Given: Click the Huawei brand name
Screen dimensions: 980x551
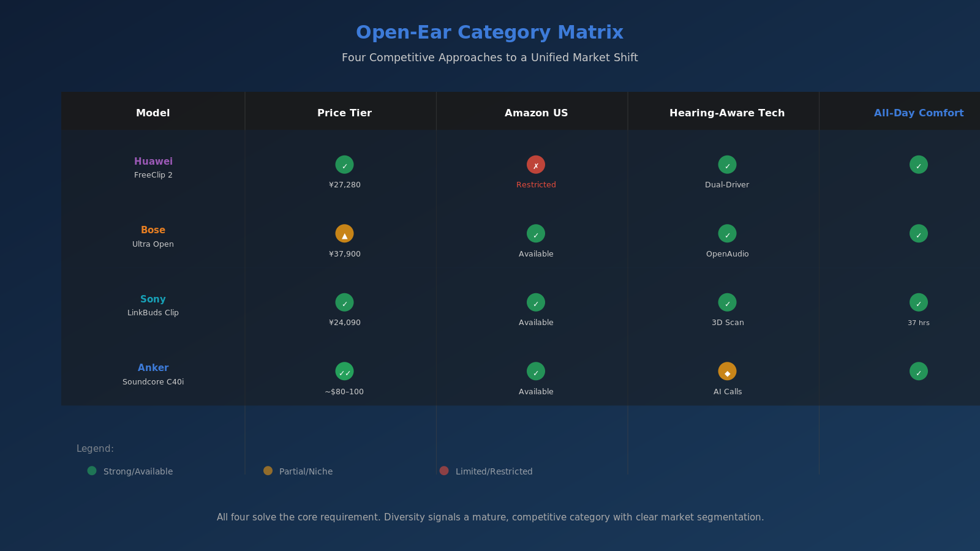Looking at the screenshot, I should pos(153,162).
